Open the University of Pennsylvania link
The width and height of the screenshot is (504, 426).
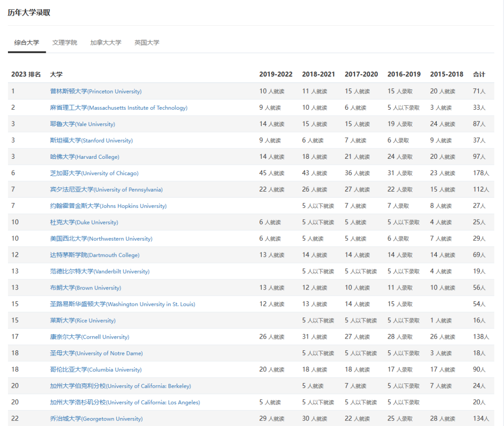coord(106,190)
